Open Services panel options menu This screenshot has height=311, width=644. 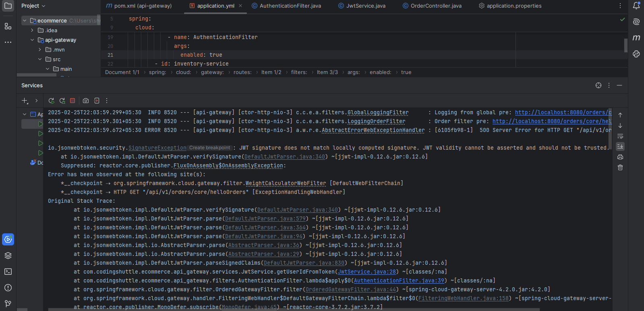(609, 85)
